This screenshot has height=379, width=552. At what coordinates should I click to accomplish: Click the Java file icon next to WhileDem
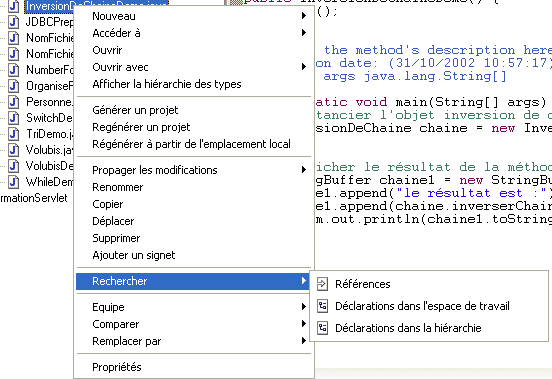(13, 182)
